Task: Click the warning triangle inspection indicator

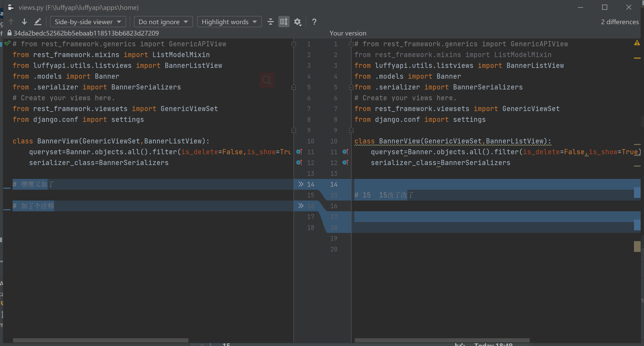Action: pos(637,43)
